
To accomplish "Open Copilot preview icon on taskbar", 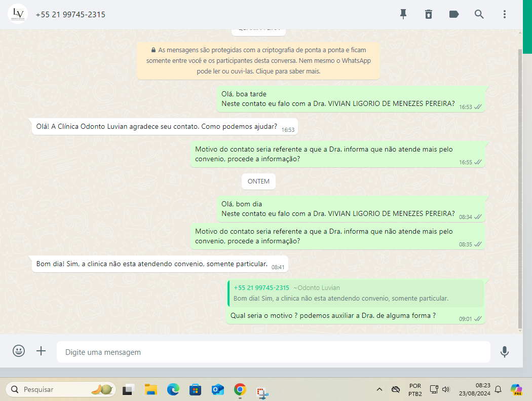I will click(x=516, y=389).
